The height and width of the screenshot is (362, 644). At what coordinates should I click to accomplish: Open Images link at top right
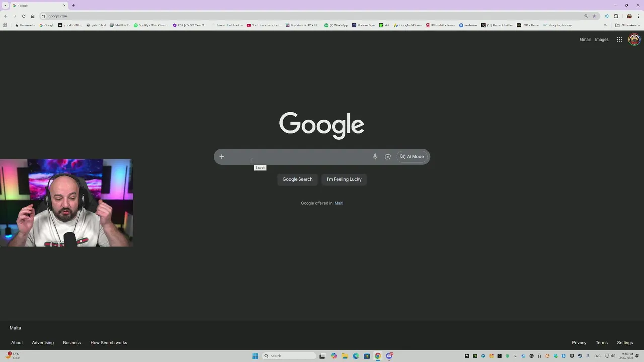tap(602, 39)
